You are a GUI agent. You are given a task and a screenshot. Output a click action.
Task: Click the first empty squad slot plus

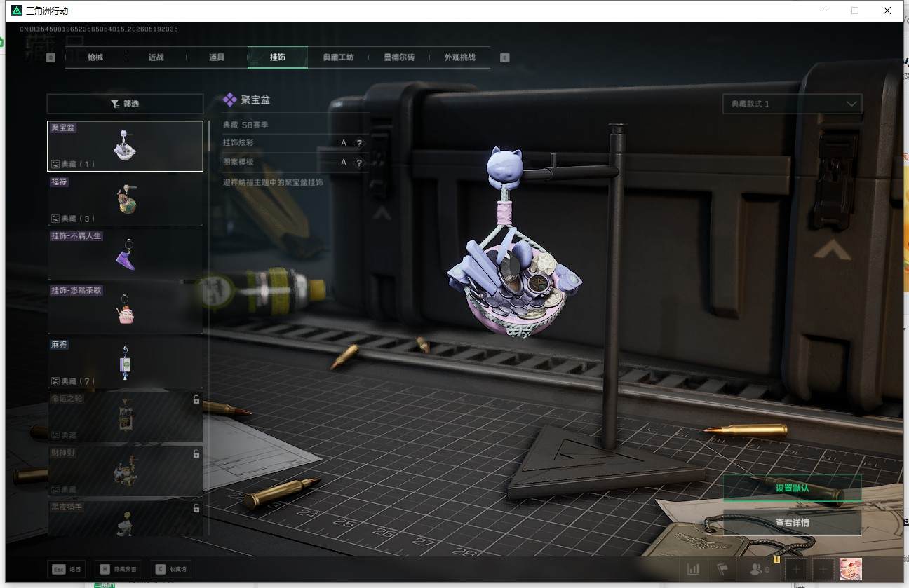(x=796, y=569)
